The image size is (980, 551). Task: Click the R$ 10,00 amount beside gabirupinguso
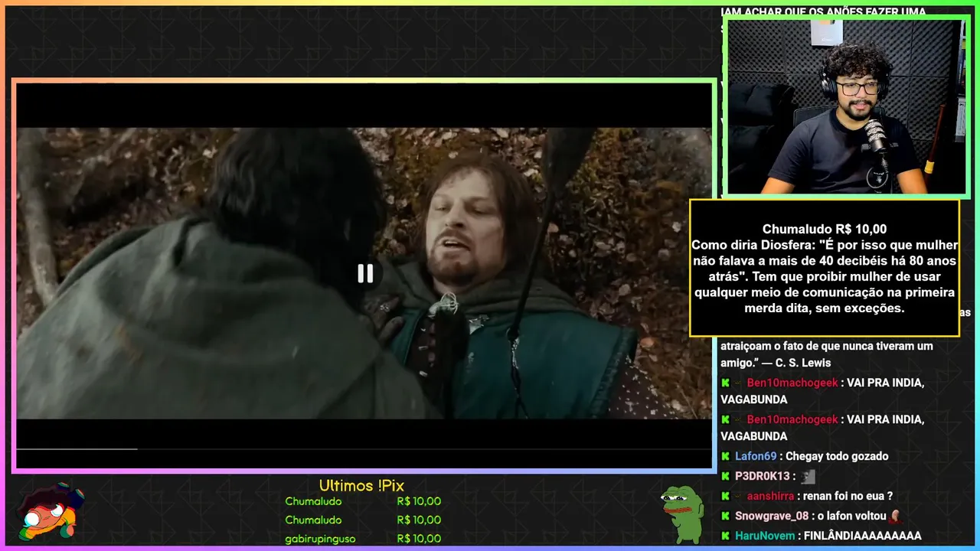point(419,539)
